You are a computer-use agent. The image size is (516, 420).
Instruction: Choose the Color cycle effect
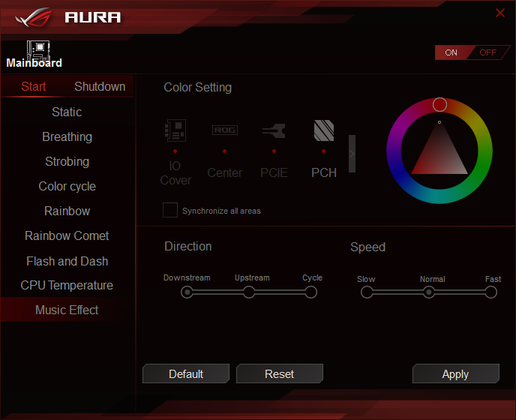click(x=67, y=186)
